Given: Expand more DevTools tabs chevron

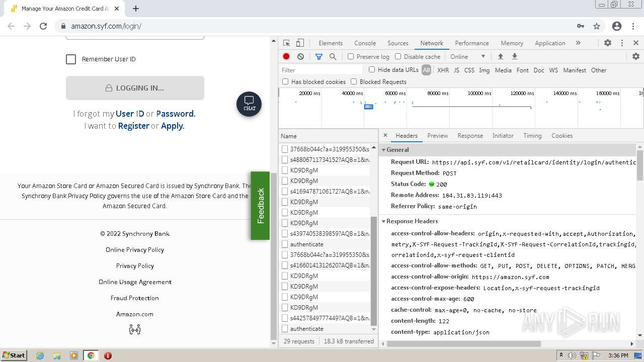Looking at the screenshot, I should [x=578, y=43].
